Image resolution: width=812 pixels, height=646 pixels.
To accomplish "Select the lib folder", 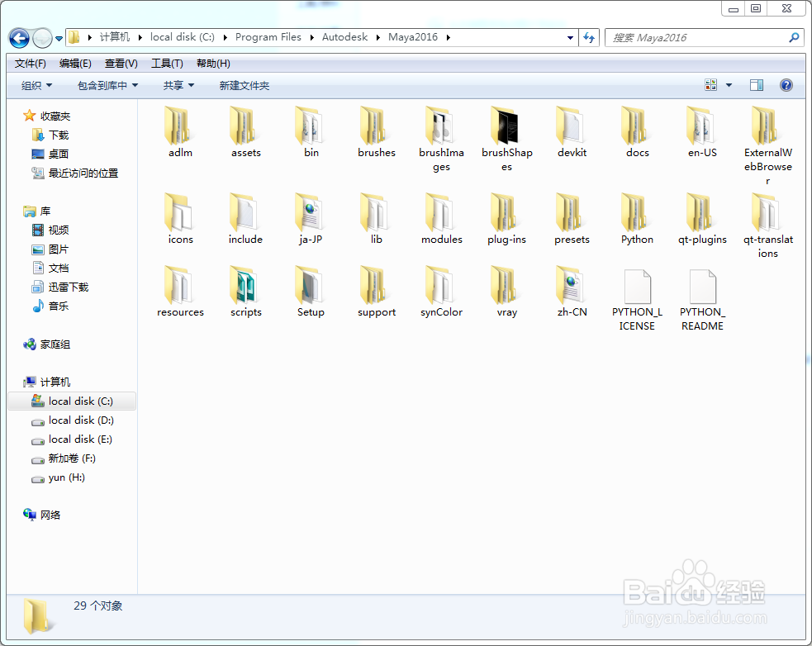I will click(377, 219).
